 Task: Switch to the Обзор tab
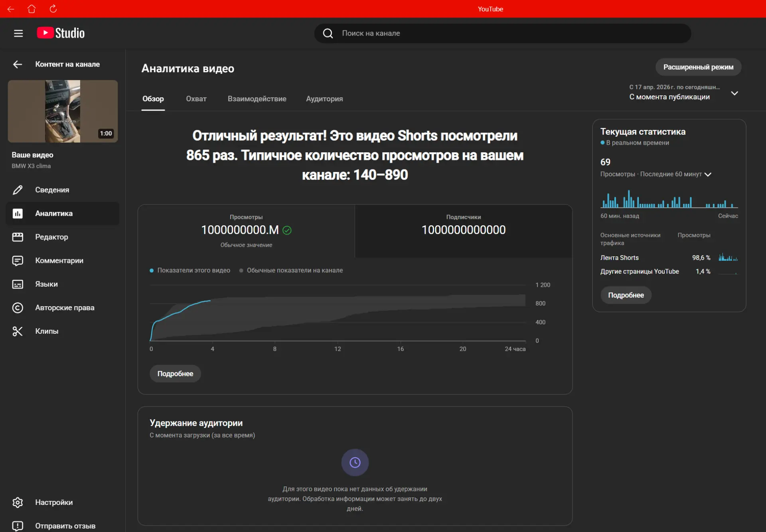point(153,99)
